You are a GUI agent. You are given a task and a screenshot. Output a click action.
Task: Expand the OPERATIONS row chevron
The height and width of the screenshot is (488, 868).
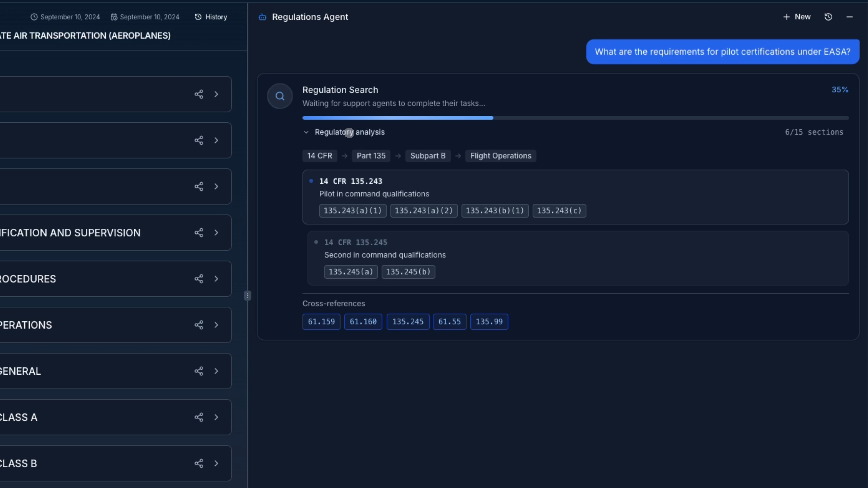(216, 325)
